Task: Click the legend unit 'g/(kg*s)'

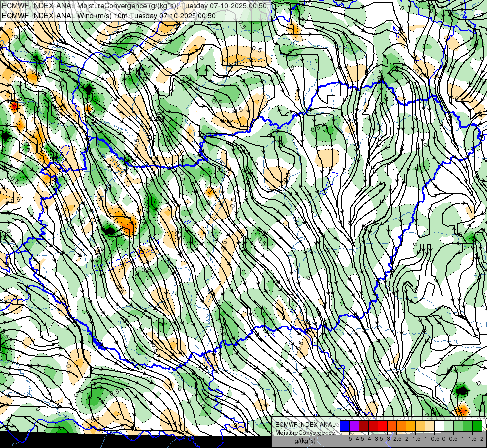Action: [x=305, y=441]
